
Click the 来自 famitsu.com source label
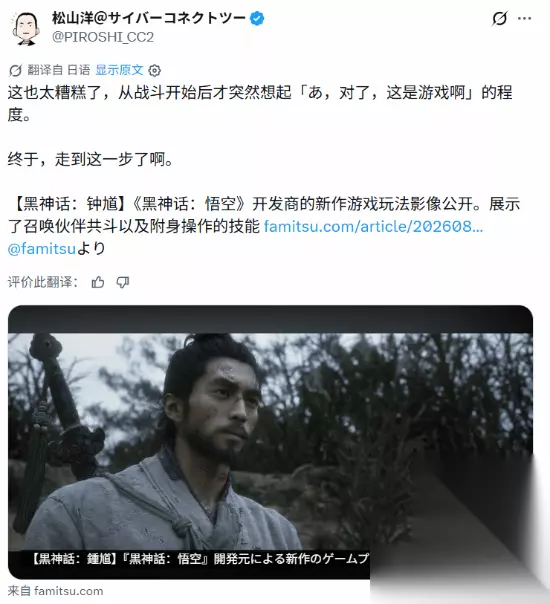[x=55, y=591]
